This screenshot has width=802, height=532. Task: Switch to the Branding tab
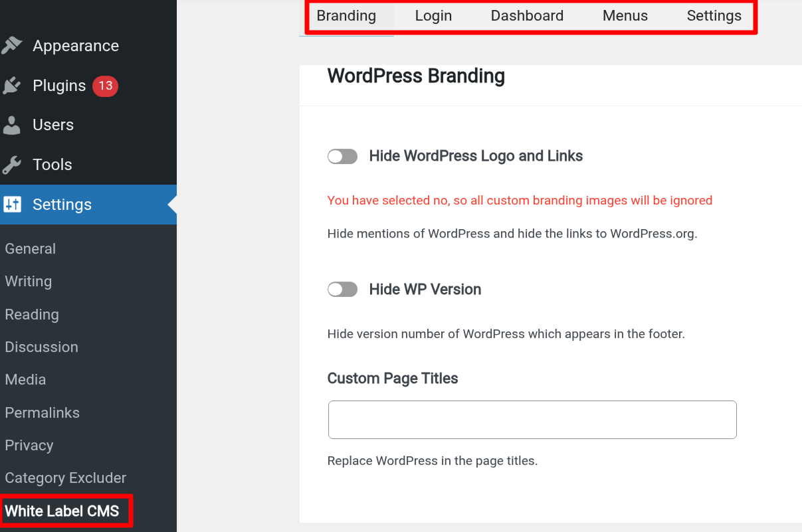click(x=346, y=16)
